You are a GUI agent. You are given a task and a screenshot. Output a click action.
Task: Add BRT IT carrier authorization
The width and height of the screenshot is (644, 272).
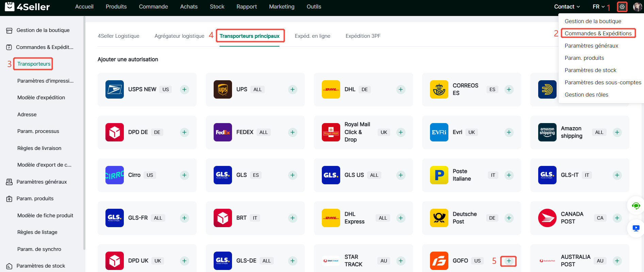(293, 218)
